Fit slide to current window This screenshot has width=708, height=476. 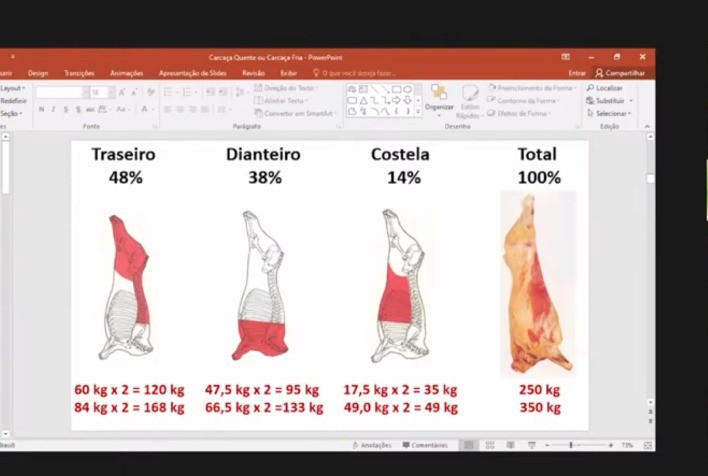click(646, 445)
